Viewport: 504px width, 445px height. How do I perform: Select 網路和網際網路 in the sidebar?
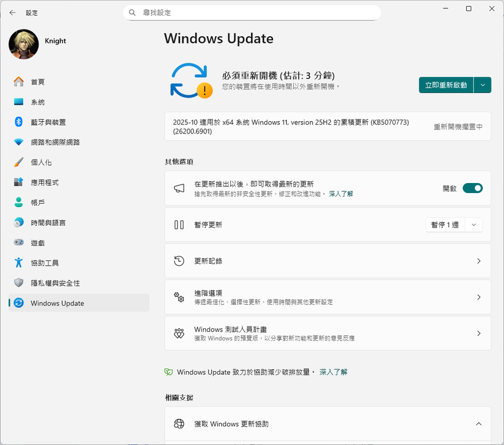click(79, 142)
